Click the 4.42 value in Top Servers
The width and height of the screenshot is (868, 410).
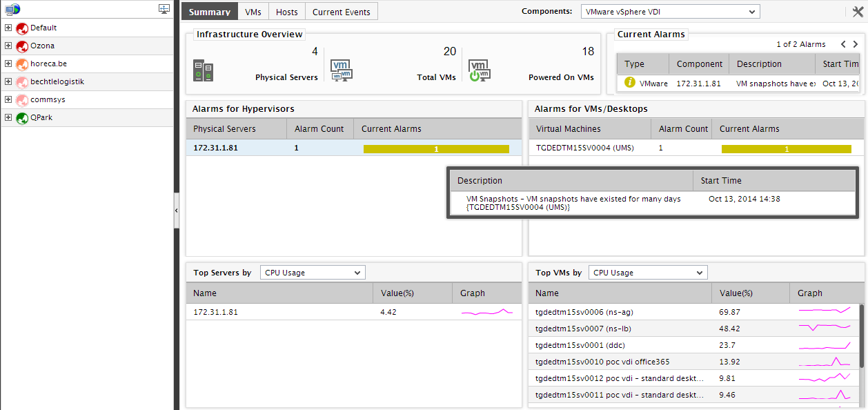coord(388,312)
